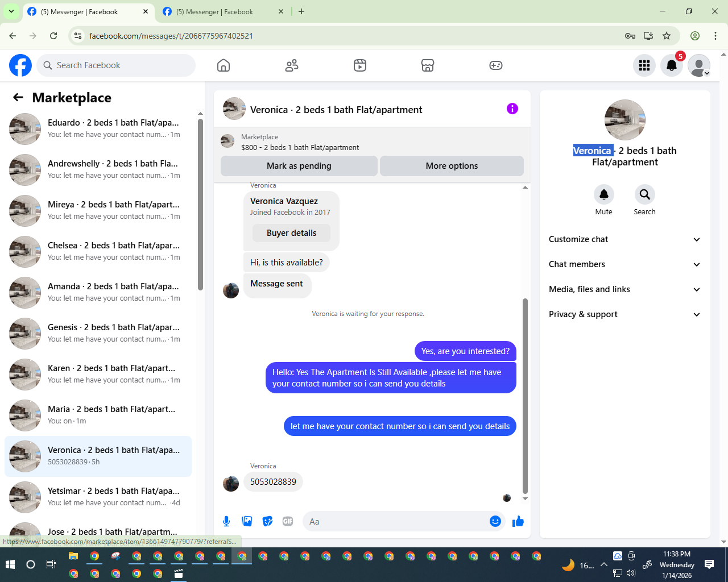Image resolution: width=728 pixels, height=582 pixels.
Task: Click the purple conversation information icon
Action: tap(512, 109)
